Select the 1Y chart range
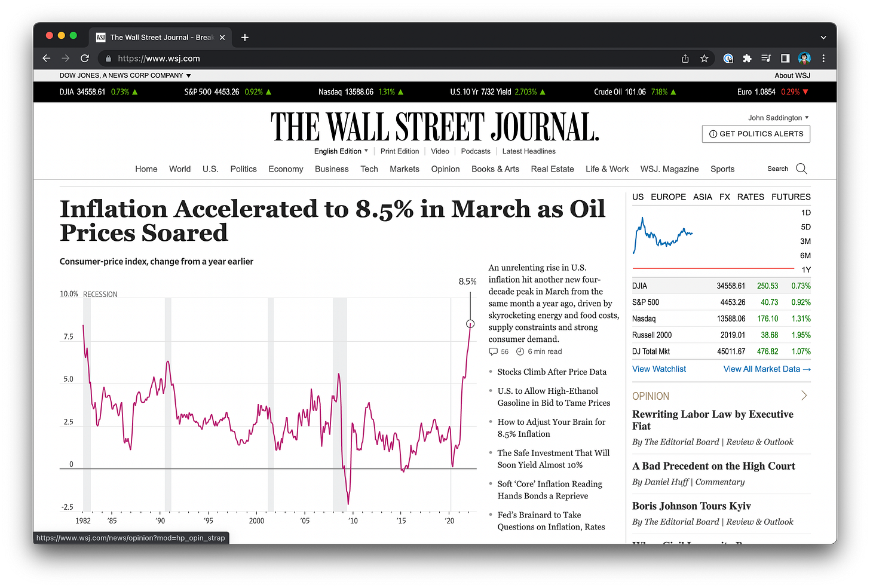Screen dimensions: 870x588 pos(806,270)
